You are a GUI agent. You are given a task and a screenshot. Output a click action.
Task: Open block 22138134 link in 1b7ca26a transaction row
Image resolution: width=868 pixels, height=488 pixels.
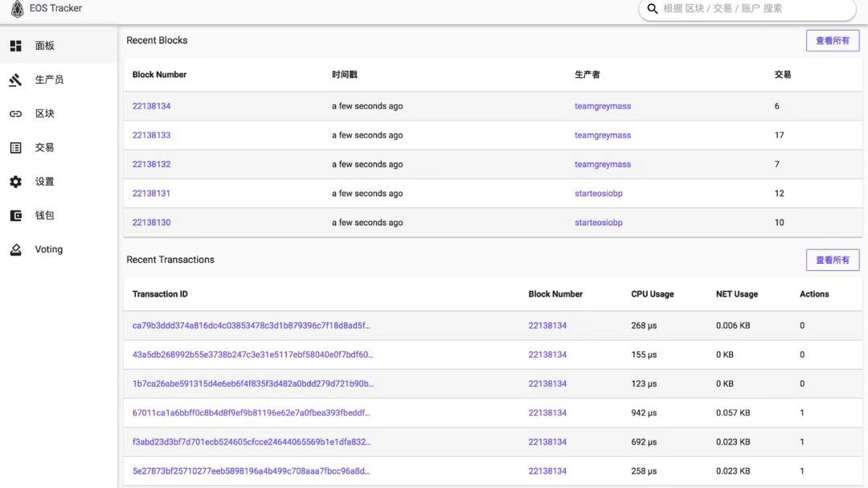pos(547,383)
